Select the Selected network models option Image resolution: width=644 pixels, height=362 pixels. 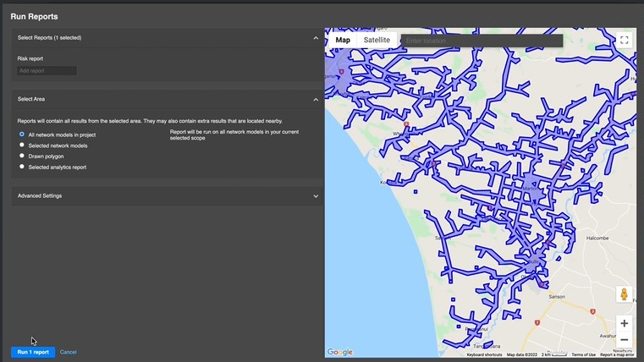click(x=22, y=145)
